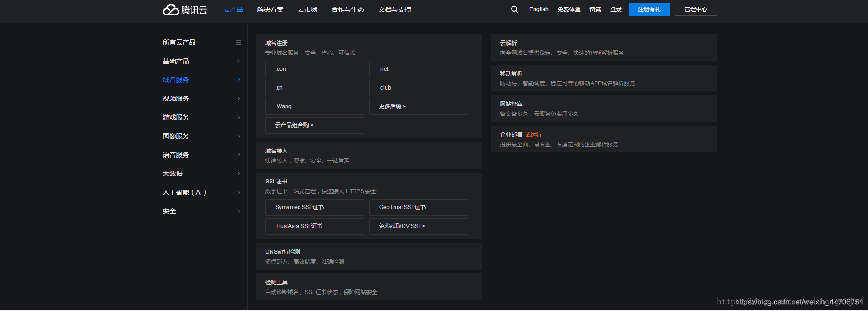Expand the 域名服务 chevron
The height and width of the screenshot is (311, 868).
[x=239, y=80]
